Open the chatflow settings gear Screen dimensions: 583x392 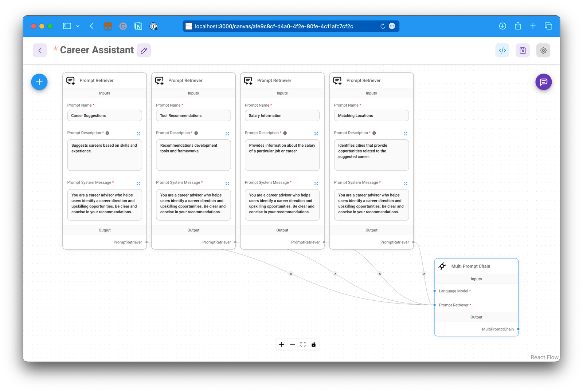543,50
